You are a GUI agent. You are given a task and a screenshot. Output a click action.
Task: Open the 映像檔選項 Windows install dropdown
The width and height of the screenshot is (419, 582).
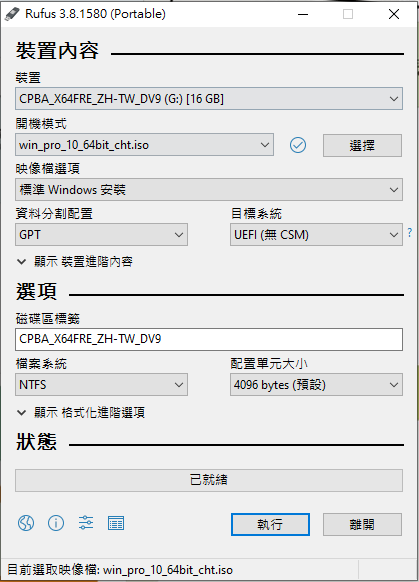(209, 190)
